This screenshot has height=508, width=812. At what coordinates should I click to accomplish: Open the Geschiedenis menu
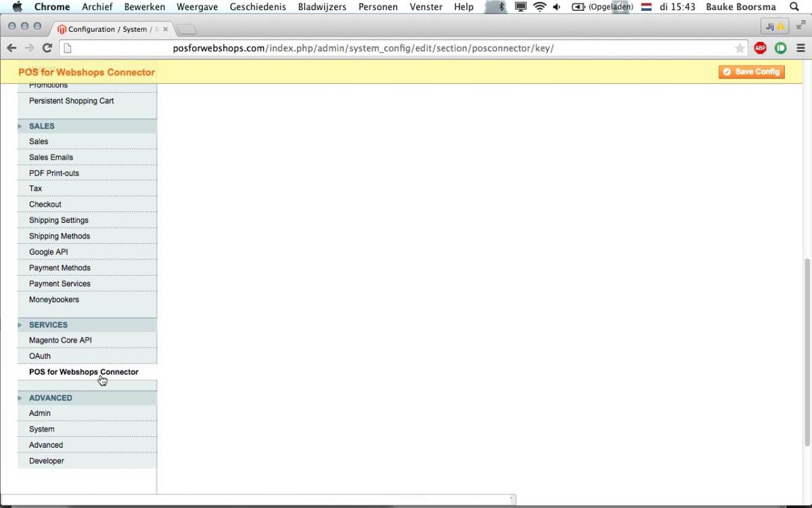click(258, 7)
